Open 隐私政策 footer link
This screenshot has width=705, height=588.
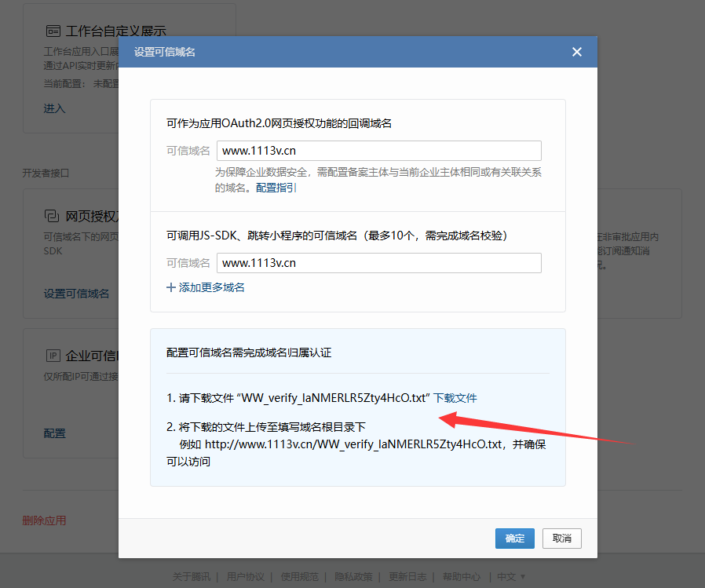tap(353, 576)
